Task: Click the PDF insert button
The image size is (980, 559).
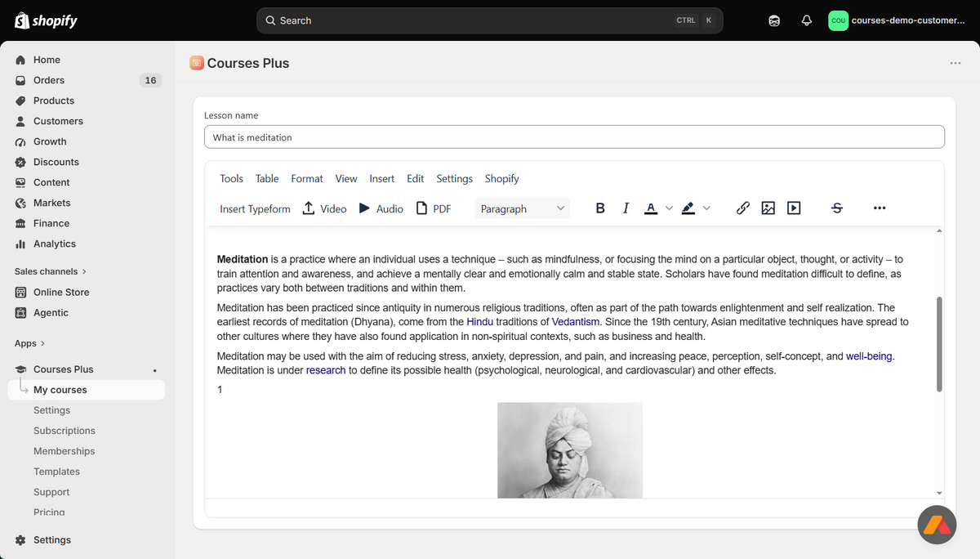Action: (434, 208)
